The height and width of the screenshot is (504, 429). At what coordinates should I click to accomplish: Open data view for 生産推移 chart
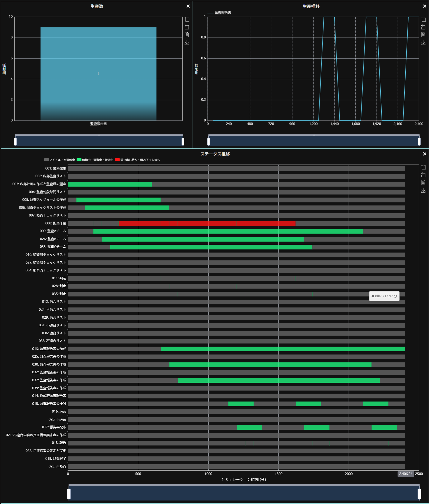[423, 35]
